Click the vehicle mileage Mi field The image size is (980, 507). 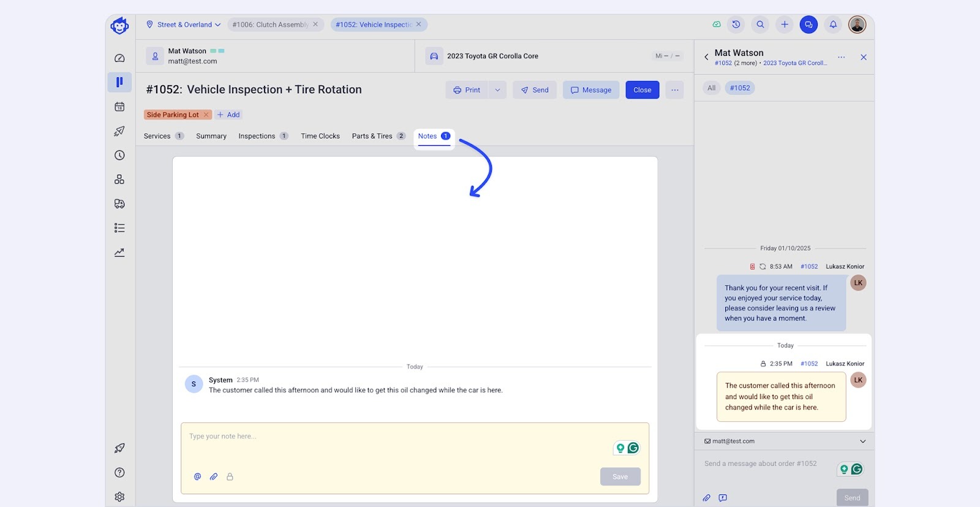tap(667, 56)
